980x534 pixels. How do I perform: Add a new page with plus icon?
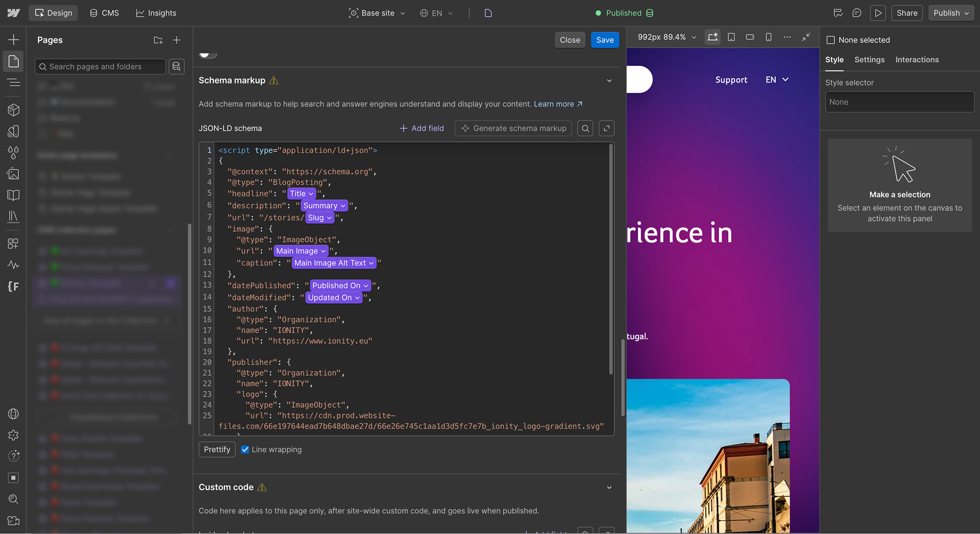[x=176, y=40]
